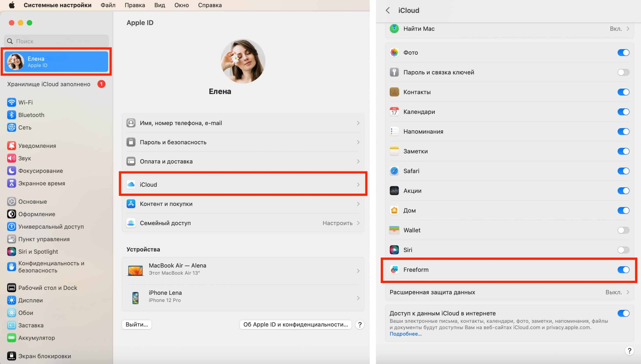Toggle Siri iCloud switch
This screenshot has height=364, width=641.
coord(623,250)
